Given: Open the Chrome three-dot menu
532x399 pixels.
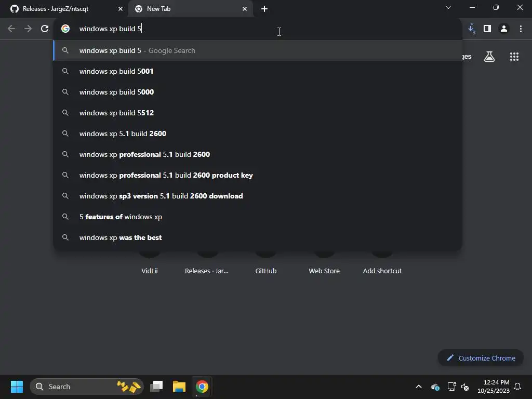Looking at the screenshot, I should tap(521, 29).
